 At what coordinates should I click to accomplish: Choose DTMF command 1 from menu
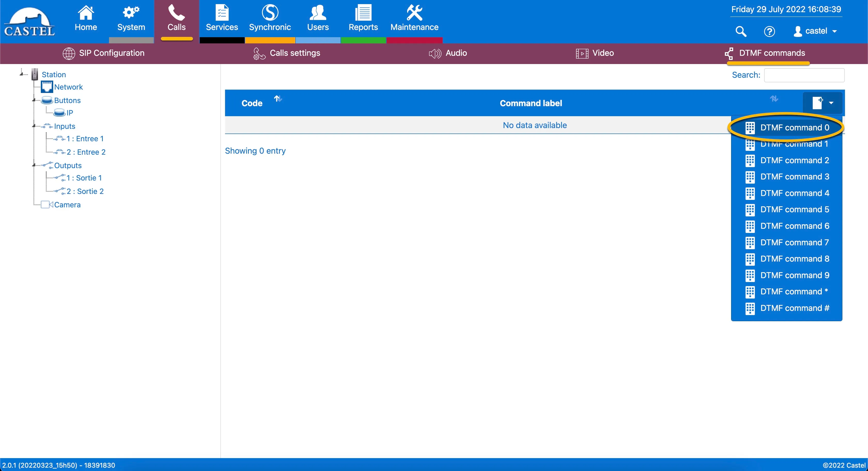coord(786,144)
